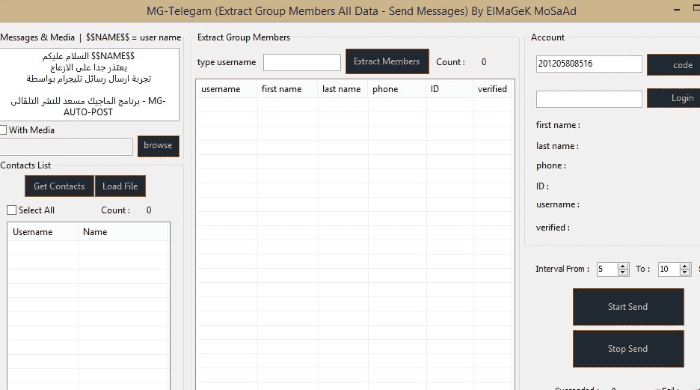Click the 'Contacts List' label
The image size is (700, 390).
pos(25,166)
